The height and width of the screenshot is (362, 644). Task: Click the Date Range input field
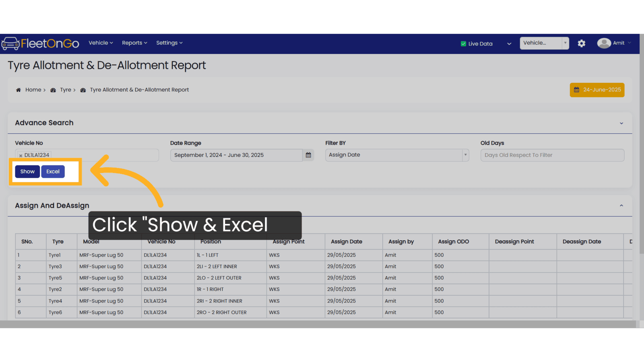pyautogui.click(x=236, y=155)
